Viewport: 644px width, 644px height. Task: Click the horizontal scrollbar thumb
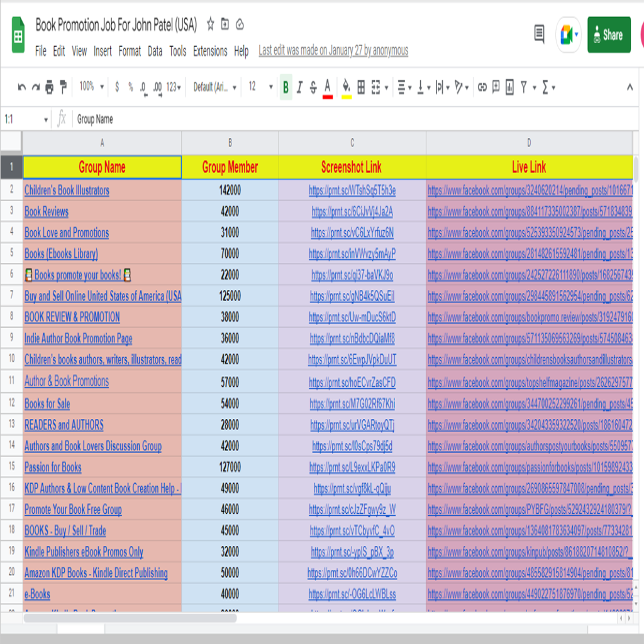pos(131,618)
